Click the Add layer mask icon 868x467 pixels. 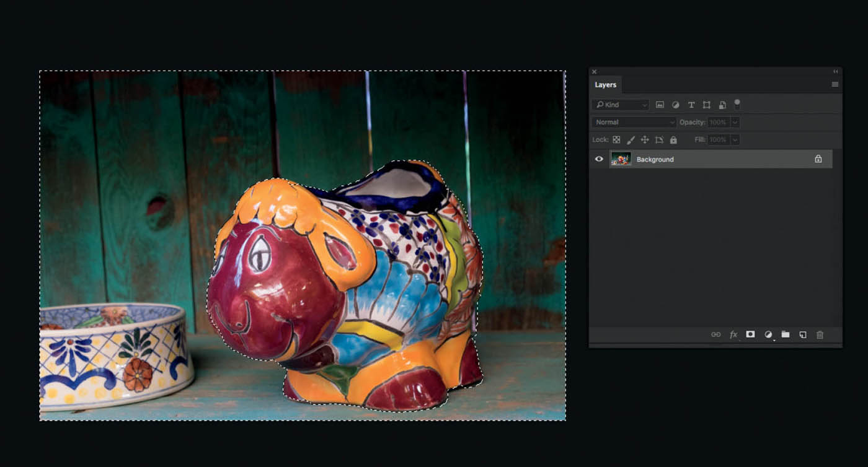750,334
